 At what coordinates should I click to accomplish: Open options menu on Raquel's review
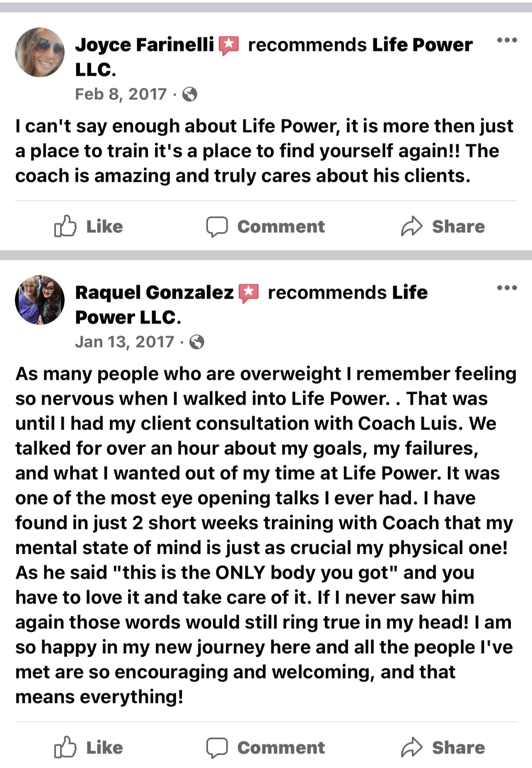tap(507, 288)
